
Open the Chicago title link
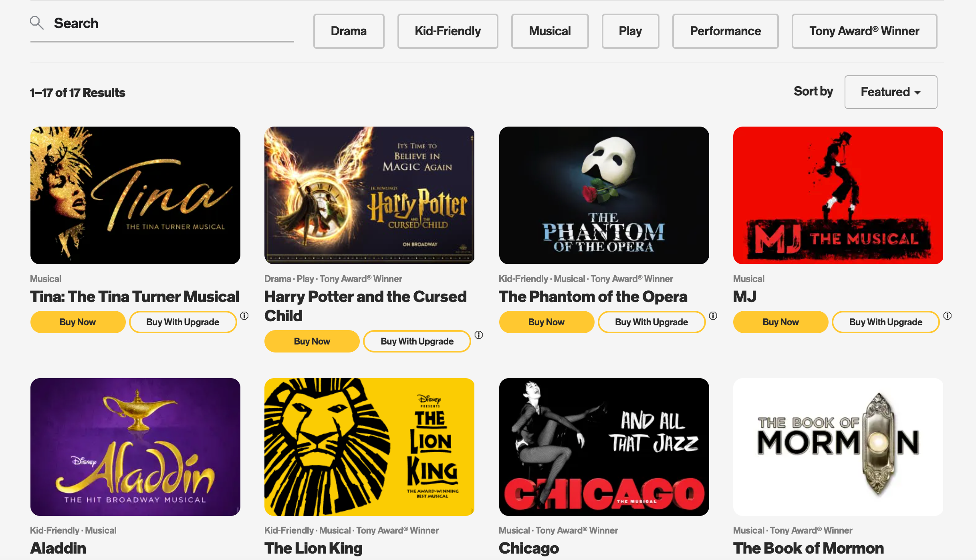(x=529, y=548)
